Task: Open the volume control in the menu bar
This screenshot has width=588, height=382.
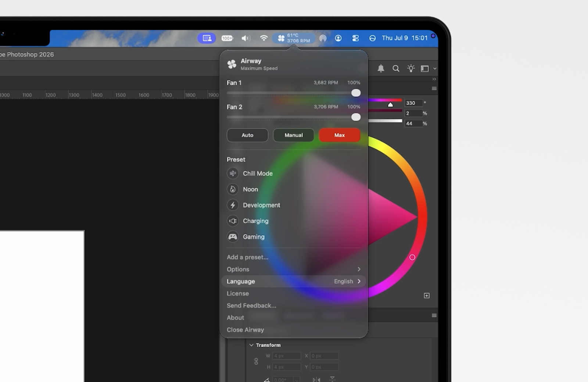Action: click(x=246, y=38)
